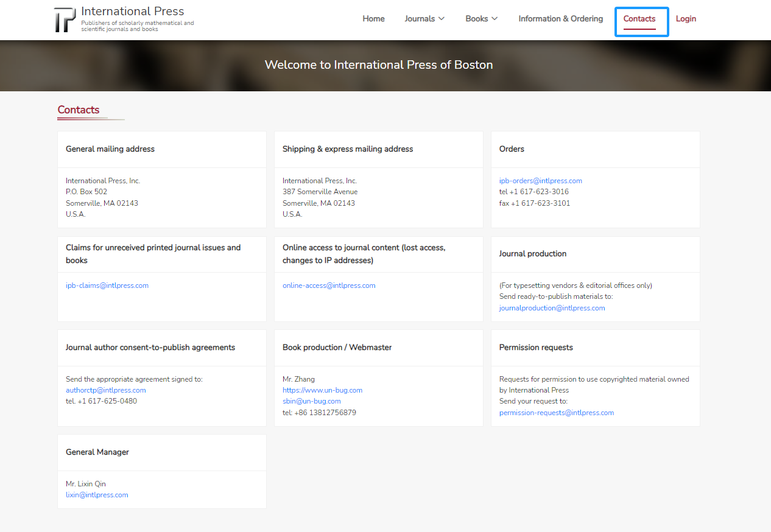The image size is (771, 532).
Task: Click P.O. Box 502 address line
Action: point(86,192)
